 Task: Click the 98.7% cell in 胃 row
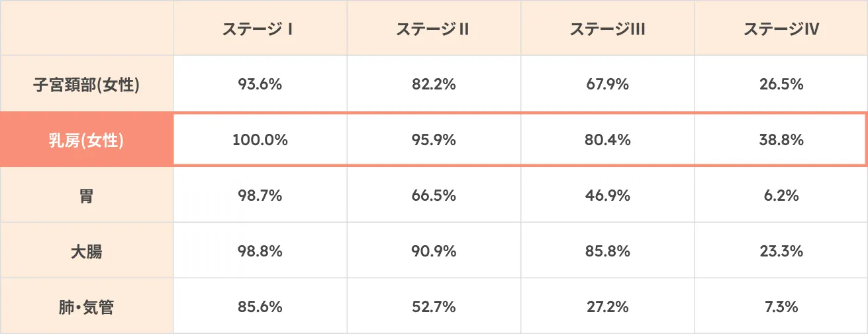[260, 196]
